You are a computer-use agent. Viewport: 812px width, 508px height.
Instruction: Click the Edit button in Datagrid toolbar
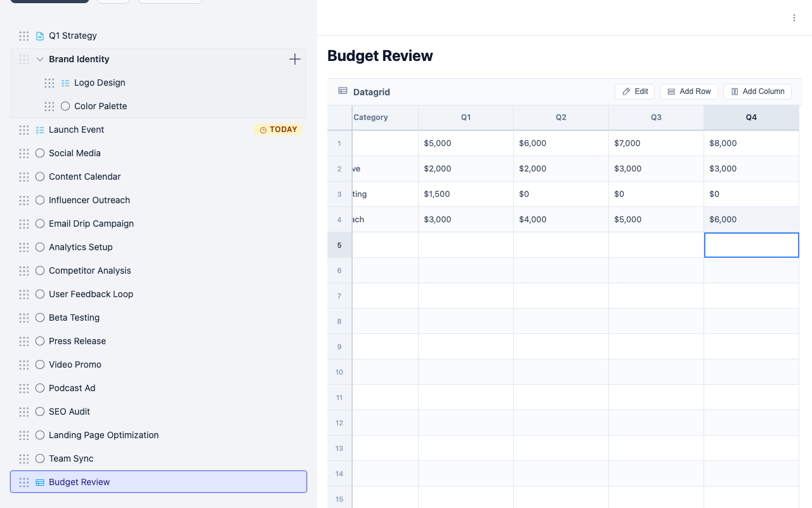(634, 91)
